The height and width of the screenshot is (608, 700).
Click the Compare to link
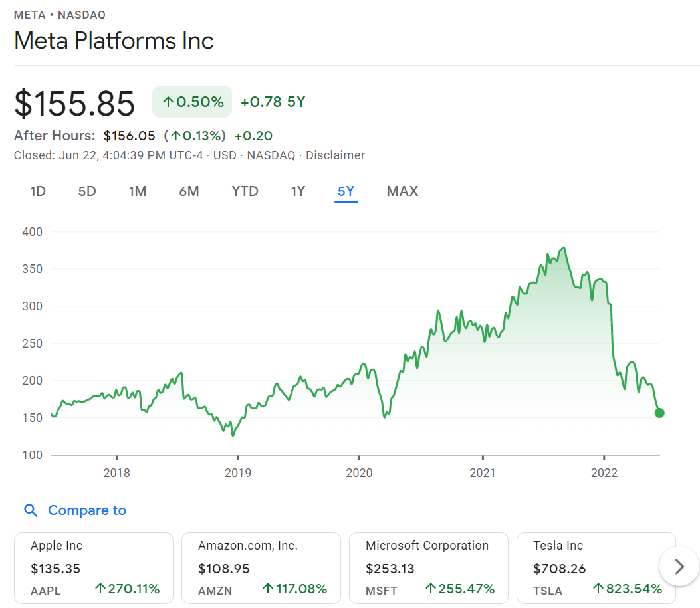tap(87, 510)
